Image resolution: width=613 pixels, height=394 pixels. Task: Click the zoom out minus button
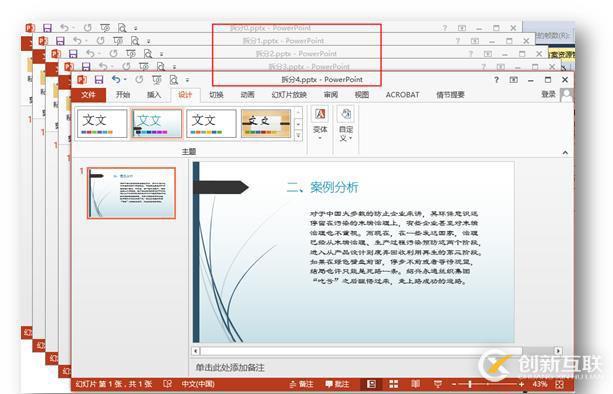click(453, 385)
